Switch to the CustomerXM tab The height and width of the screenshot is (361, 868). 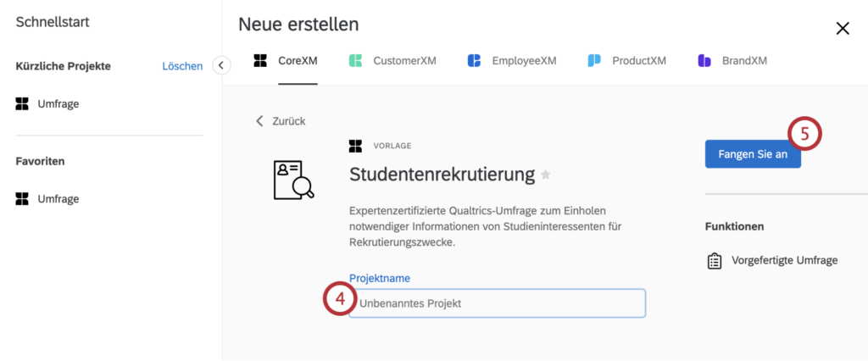(392, 61)
